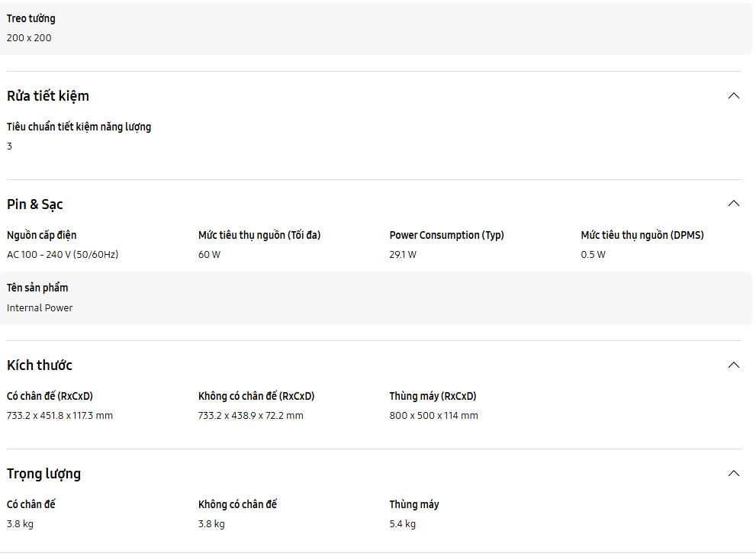Click the 200 x 200 wall mount value
756x560 pixels.
coord(29,37)
